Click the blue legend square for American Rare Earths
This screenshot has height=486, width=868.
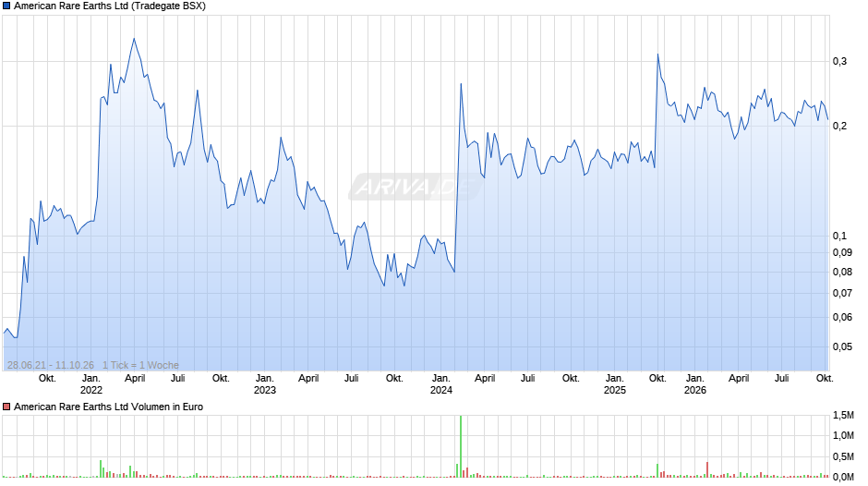tap(6, 6)
